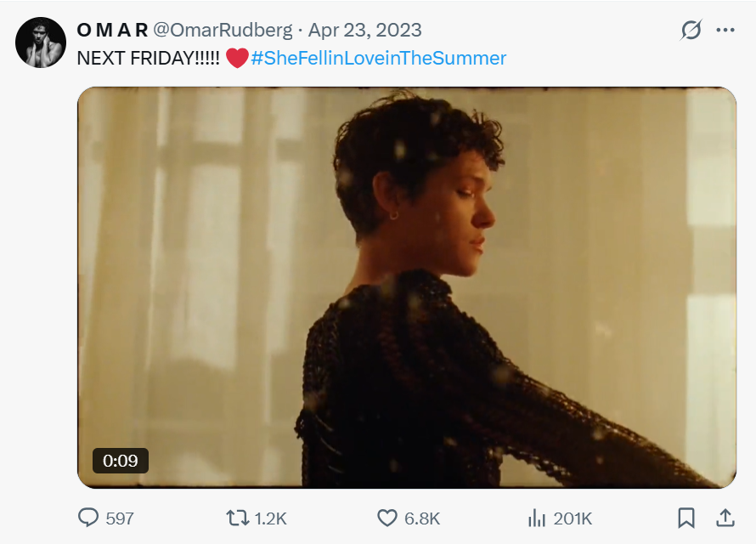Open the #SheFellinLoveinTheSummer hashtag
Screen dimensions: 756x544
[379, 58]
